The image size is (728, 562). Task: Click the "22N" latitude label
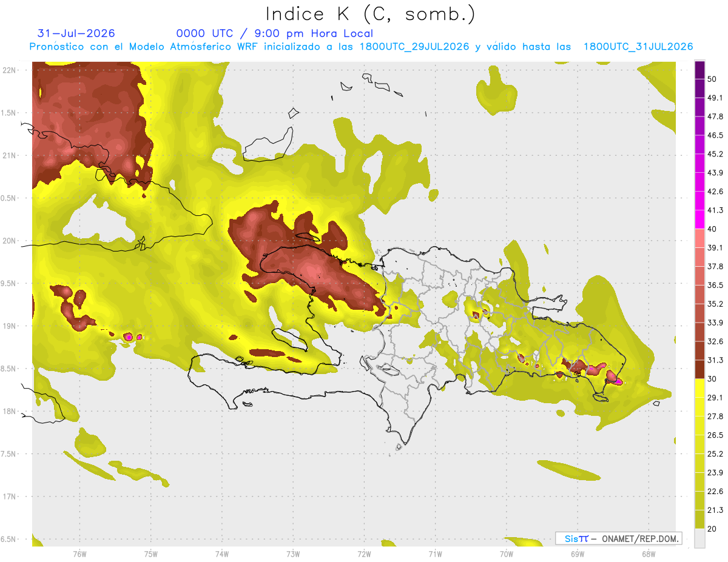tap(10, 70)
